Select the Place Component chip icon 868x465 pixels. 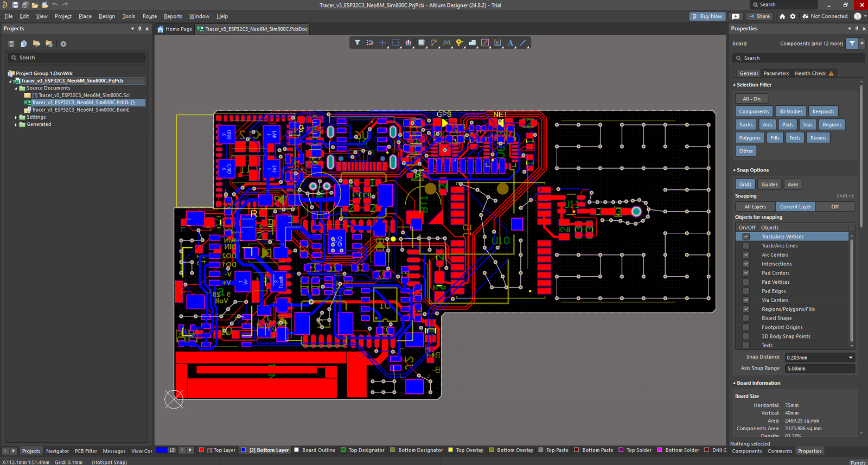coord(421,43)
